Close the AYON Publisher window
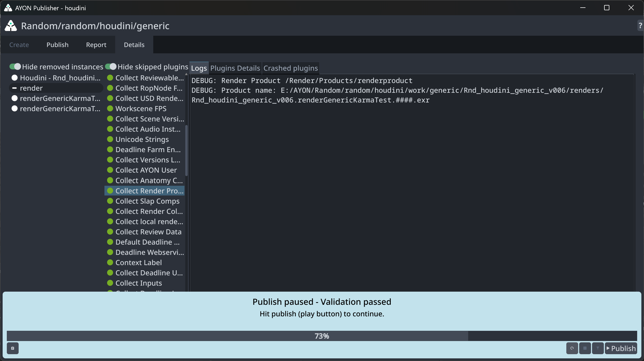This screenshot has width=644, height=361. 631,8
